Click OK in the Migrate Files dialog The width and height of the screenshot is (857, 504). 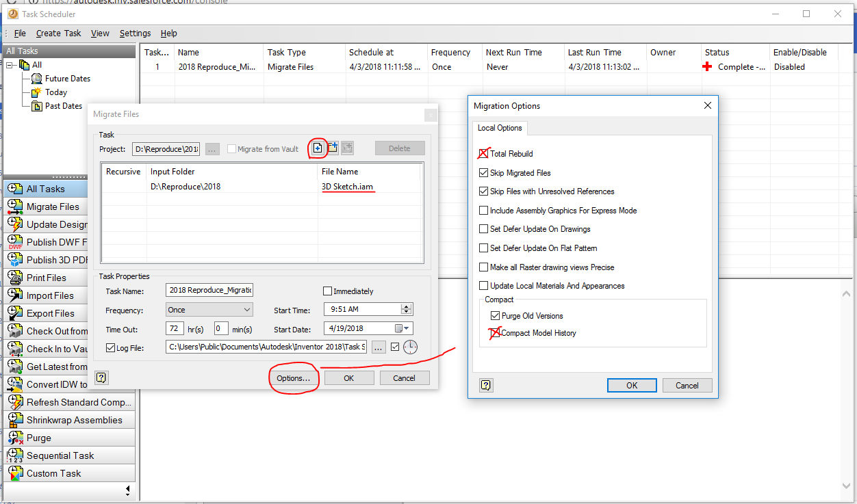[x=349, y=378]
